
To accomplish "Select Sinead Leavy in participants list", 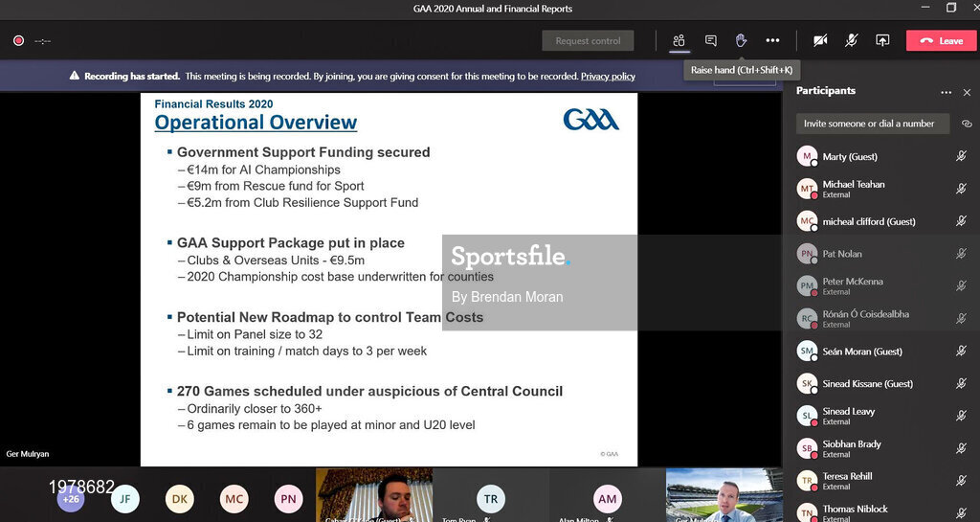I will point(881,416).
